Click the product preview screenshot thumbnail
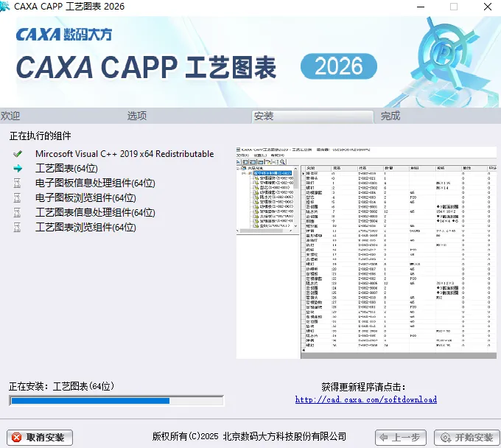This screenshot has height=448, width=501. click(x=366, y=253)
